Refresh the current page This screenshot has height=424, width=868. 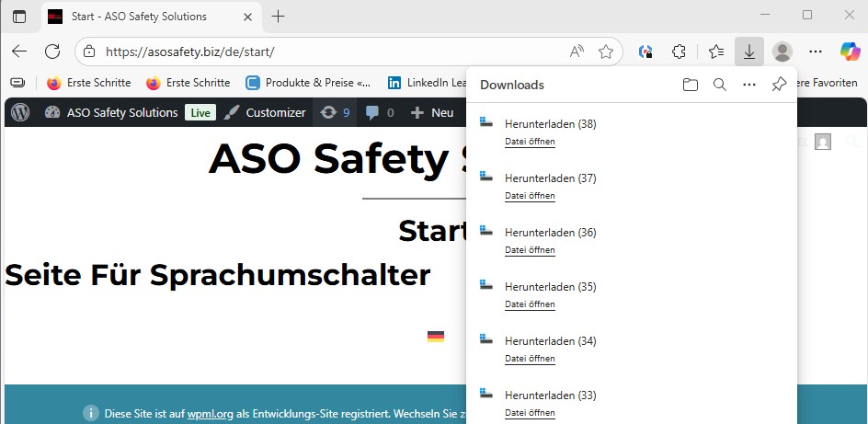52,52
